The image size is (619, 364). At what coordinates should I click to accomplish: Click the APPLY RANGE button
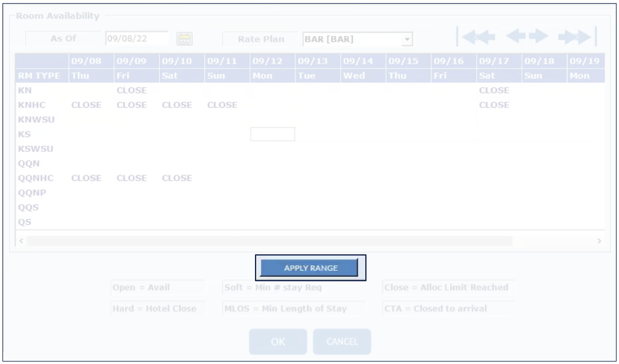click(x=310, y=268)
